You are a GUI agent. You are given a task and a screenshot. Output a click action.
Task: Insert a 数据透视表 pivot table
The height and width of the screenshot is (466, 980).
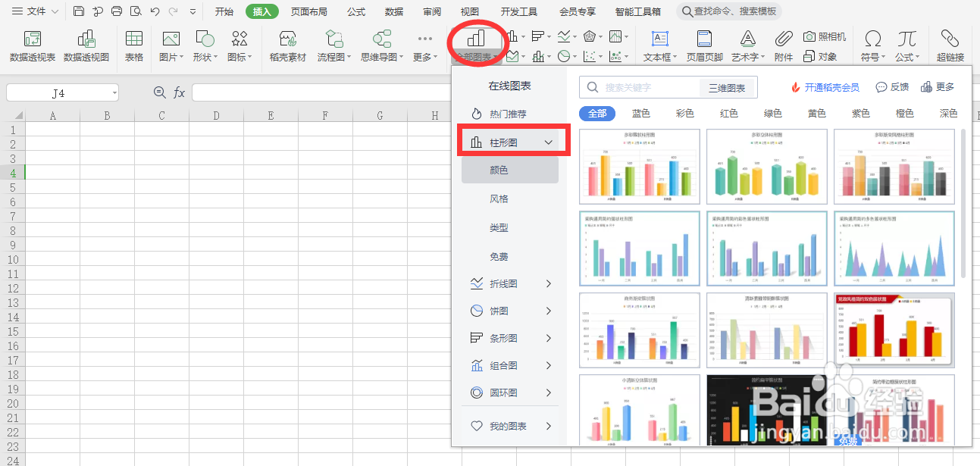click(x=33, y=46)
